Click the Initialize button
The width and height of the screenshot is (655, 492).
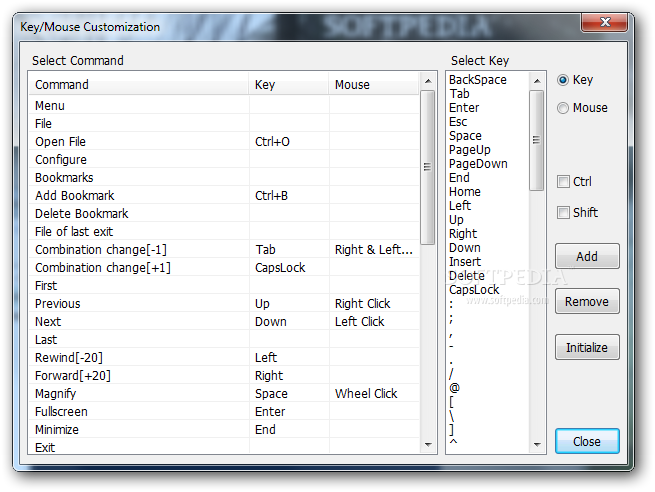coord(587,347)
